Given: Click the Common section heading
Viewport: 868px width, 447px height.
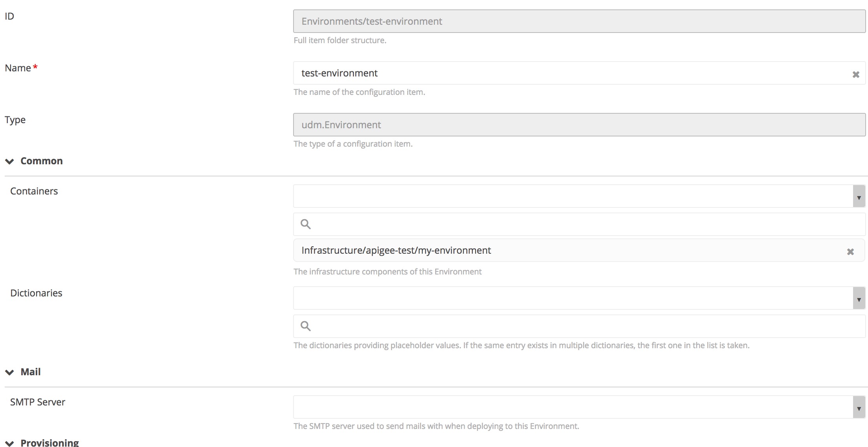Looking at the screenshot, I should coord(42,161).
